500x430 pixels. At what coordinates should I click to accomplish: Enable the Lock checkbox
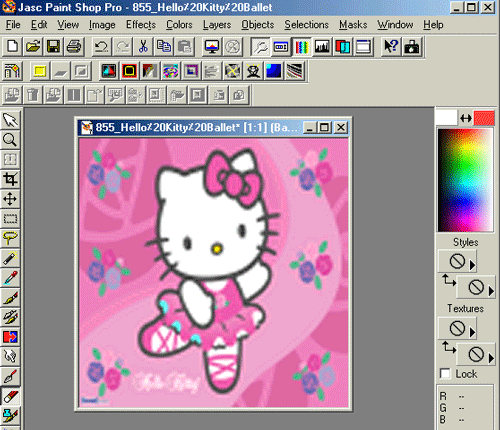pyautogui.click(x=445, y=374)
